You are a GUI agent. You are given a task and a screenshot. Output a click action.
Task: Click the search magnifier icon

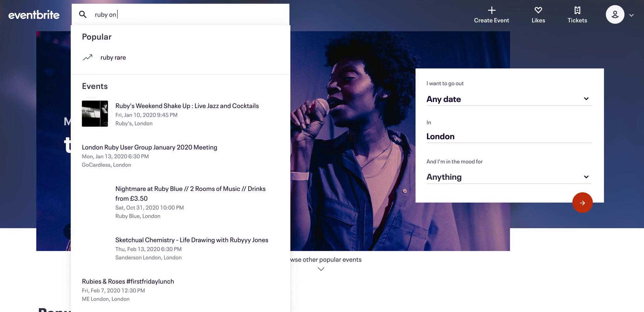coord(83,14)
